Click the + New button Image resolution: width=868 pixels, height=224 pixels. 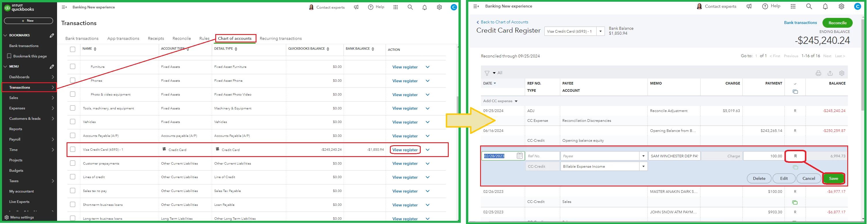[x=28, y=21]
